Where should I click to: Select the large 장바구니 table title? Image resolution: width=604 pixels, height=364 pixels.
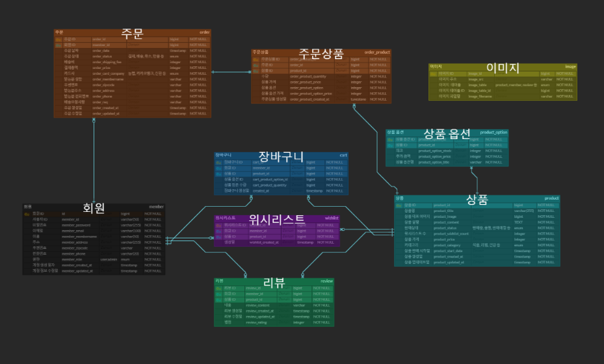(281, 157)
